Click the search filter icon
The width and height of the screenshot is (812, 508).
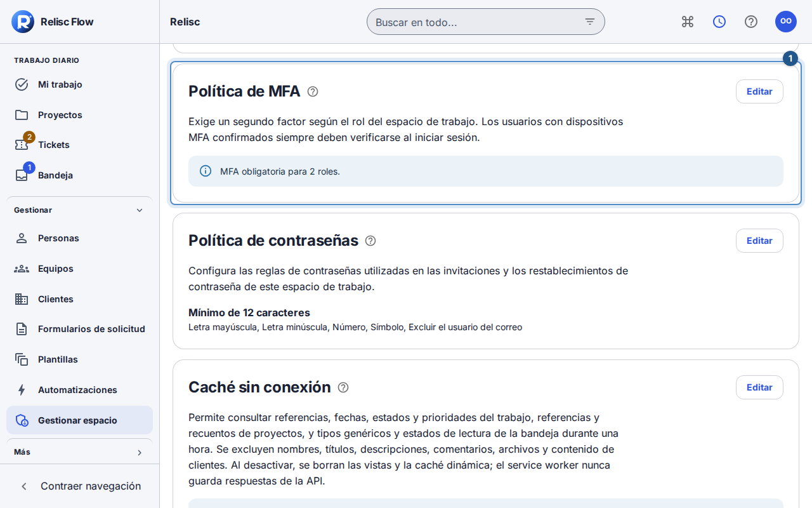(590, 22)
